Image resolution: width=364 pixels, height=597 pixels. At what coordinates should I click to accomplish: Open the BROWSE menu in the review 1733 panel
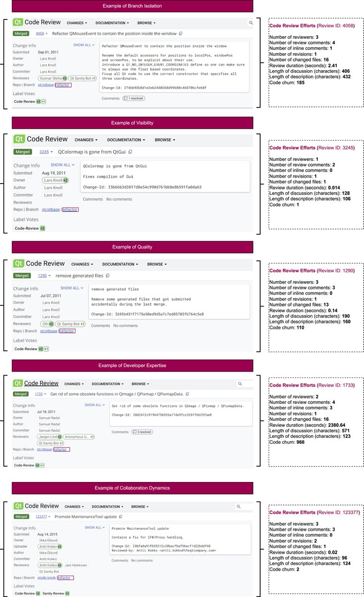[x=141, y=384]
